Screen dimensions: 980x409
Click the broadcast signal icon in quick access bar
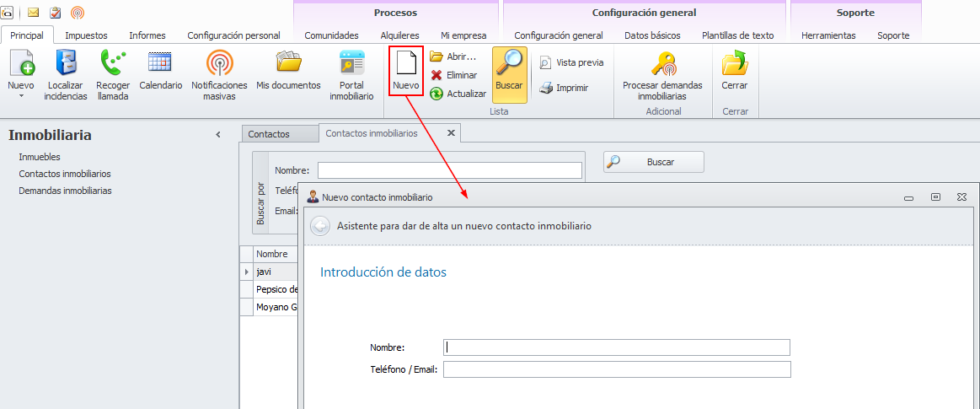pos(78,12)
